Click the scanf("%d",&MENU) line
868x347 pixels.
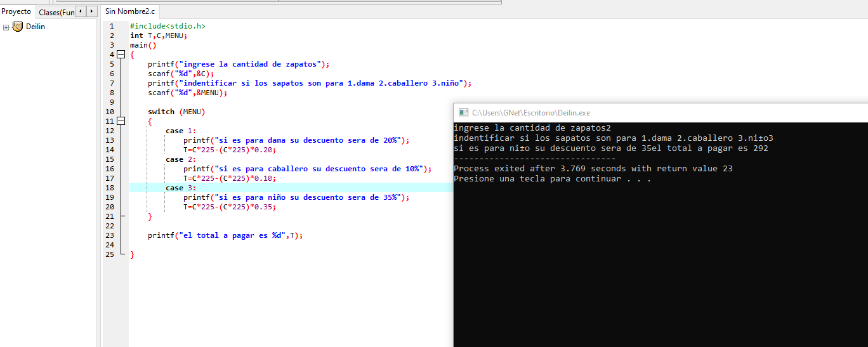188,93
